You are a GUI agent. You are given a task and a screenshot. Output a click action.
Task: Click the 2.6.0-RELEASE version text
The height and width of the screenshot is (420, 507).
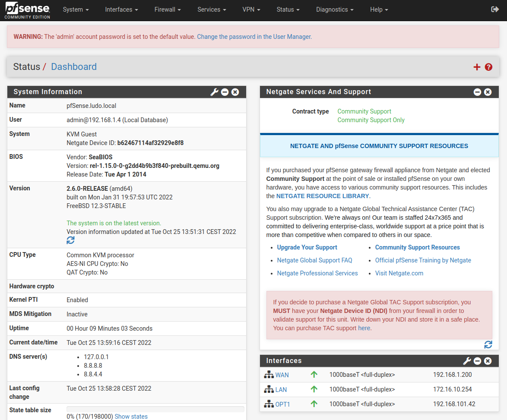pos(87,189)
